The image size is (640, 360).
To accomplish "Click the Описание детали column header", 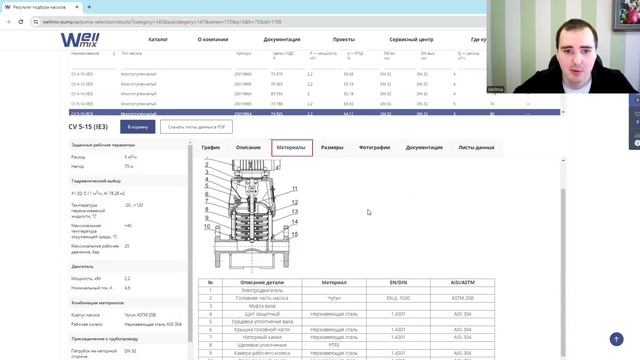I will click(262, 282).
